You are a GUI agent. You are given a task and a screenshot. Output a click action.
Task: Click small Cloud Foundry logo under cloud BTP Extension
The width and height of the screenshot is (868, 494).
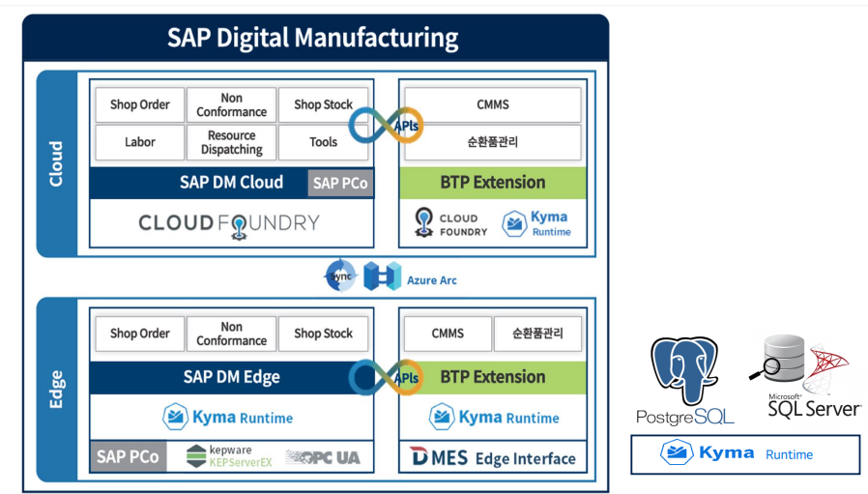450,222
